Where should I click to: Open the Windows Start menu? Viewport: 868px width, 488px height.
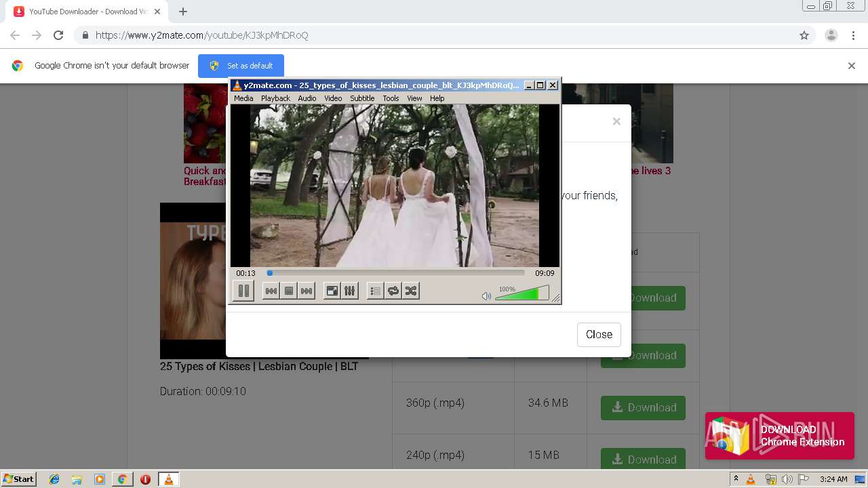point(18,479)
